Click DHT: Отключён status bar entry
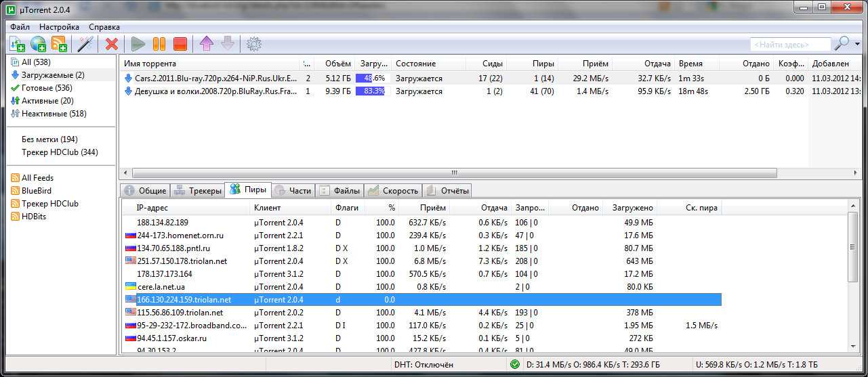This screenshot has width=868, height=377. pos(423,365)
